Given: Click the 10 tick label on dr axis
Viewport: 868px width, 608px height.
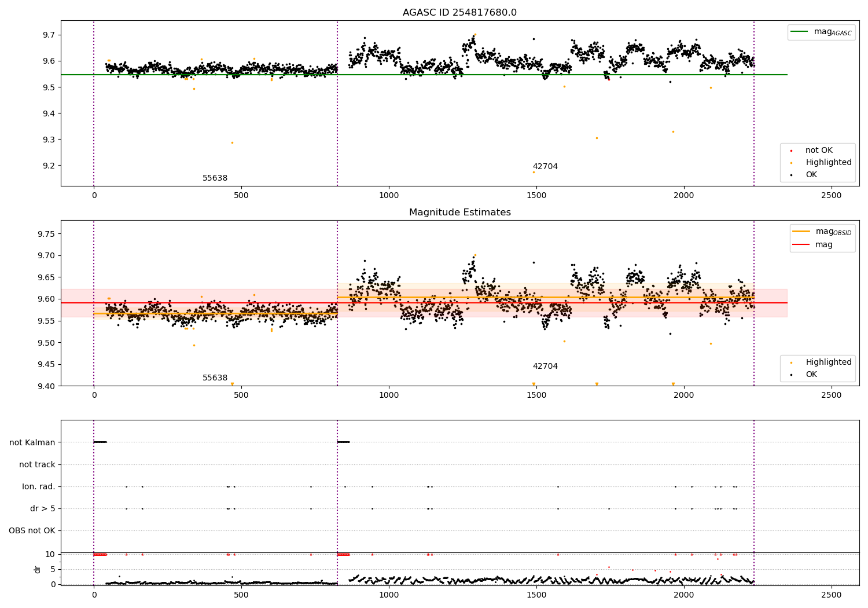Looking at the screenshot, I should coord(50,555).
